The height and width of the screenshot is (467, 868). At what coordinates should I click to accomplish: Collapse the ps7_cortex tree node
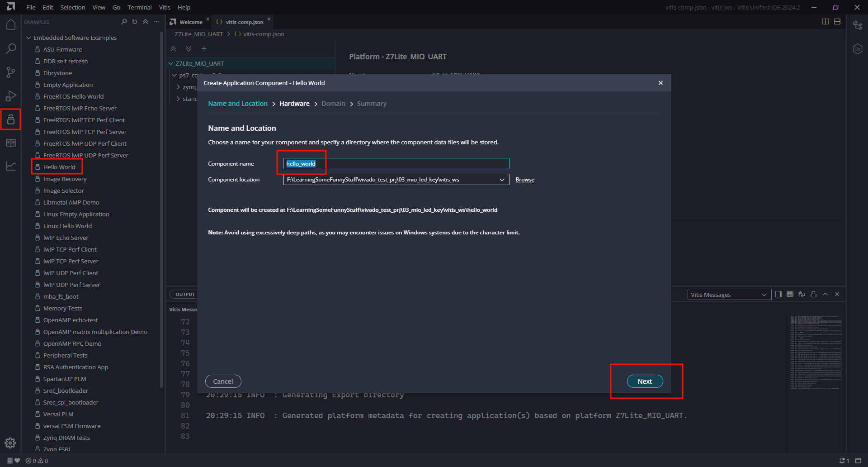pyautogui.click(x=175, y=75)
